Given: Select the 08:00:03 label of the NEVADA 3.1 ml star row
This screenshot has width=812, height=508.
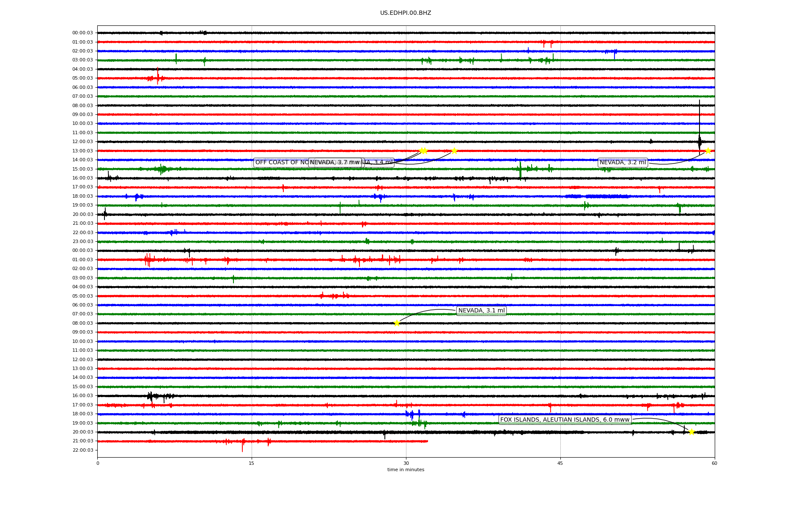Looking at the screenshot, I should (82, 323).
